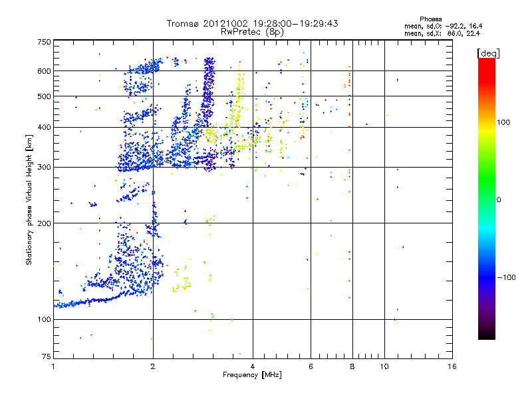Click the 'mean, sd,X: 86.0, 22.4' statistic
532x399 pixels.
(x=442, y=33)
